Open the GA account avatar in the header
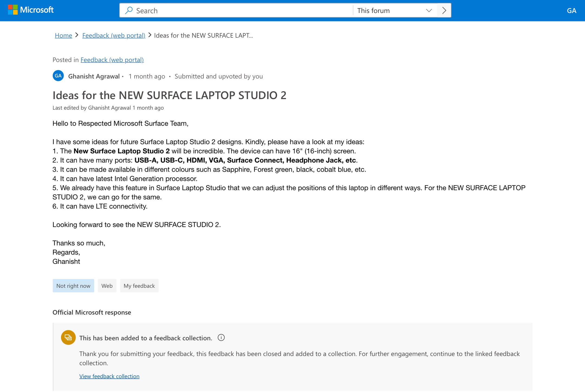Screen dimensions: 585x392 [571, 11]
